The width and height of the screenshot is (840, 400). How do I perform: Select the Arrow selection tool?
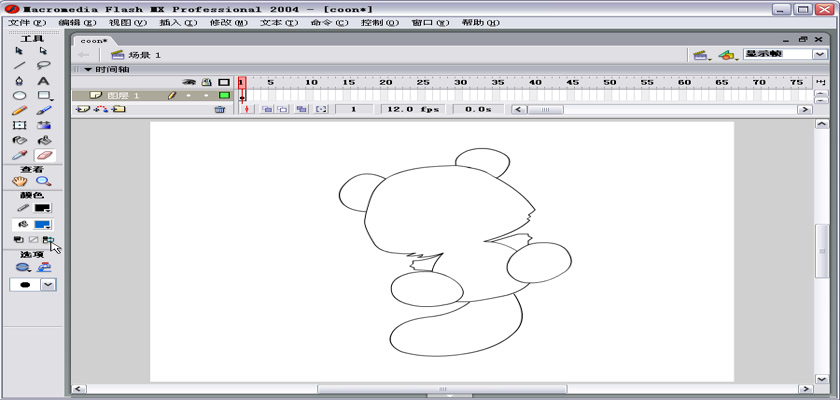pyautogui.click(x=20, y=51)
